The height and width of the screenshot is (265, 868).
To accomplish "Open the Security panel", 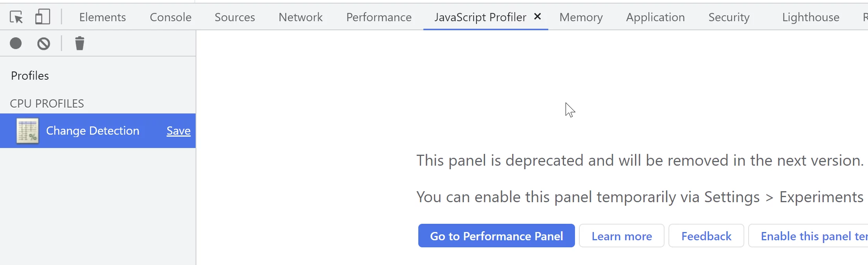I will pos(729,17).
